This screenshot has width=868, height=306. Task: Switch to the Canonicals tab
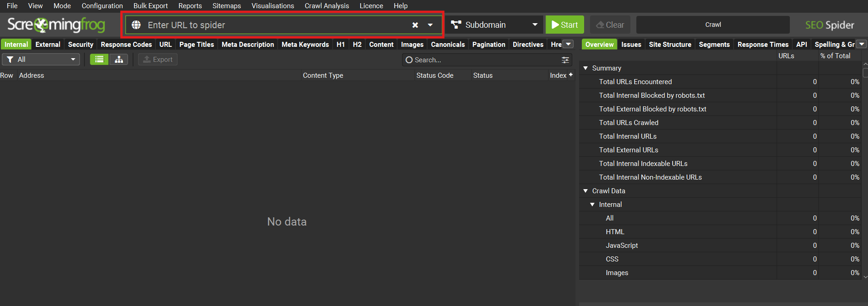click(x=448, y=45)
